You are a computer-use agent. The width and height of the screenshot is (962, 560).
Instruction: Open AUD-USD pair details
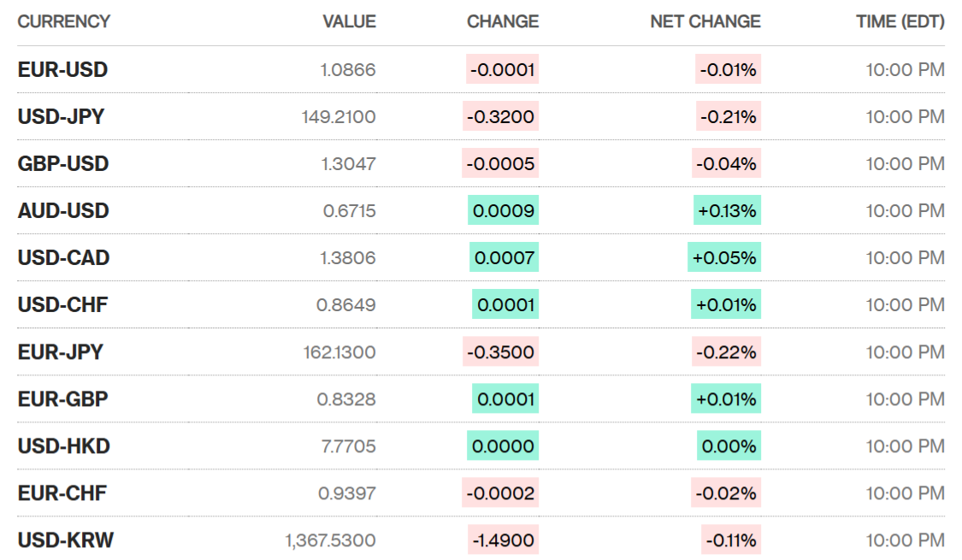[x=63, y=211]
